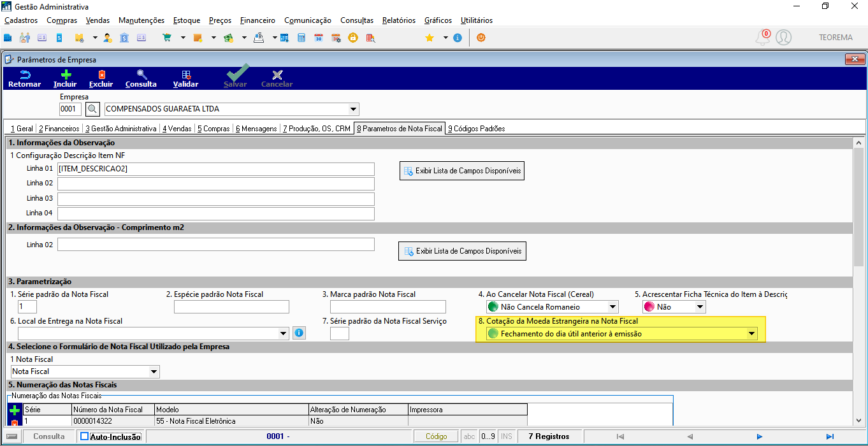Go to next record navigation arrow

click(x=760, y=436)
